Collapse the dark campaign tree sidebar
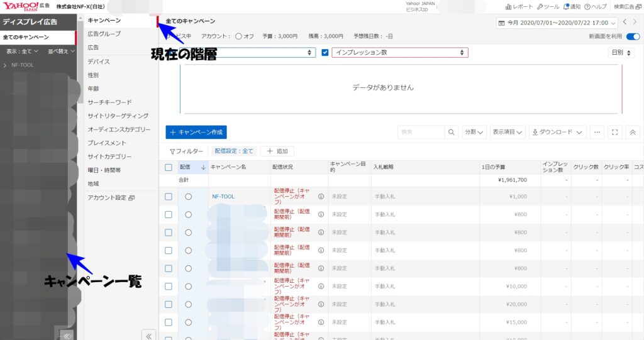644x340 pixels. pyautogui.click(x=65, y=336)
